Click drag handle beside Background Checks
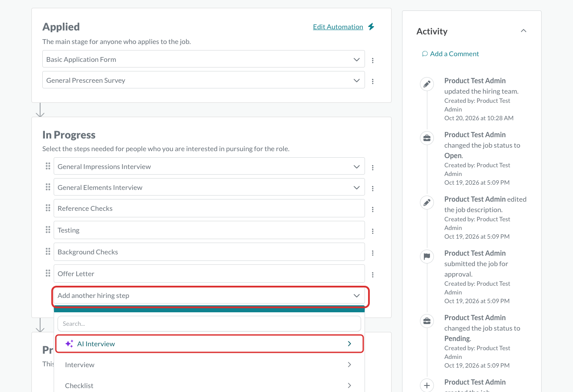The image size is (573, 392). click(48, 251)
